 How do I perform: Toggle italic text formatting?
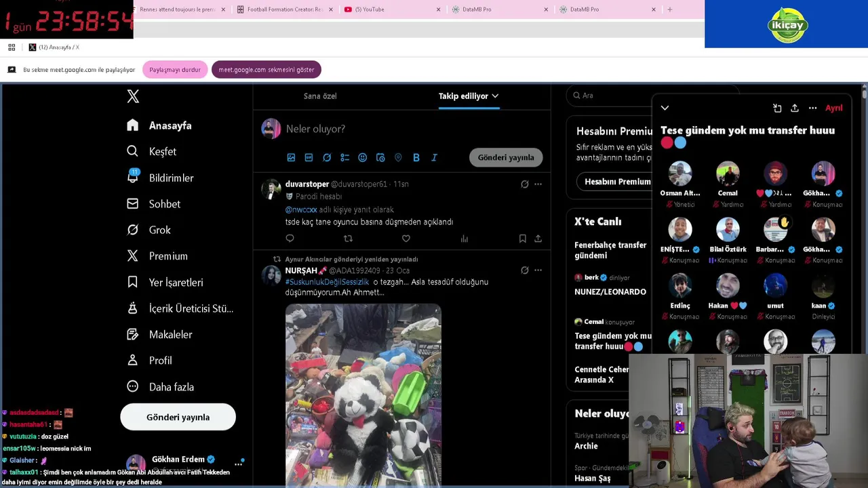[x=434, y=157]
